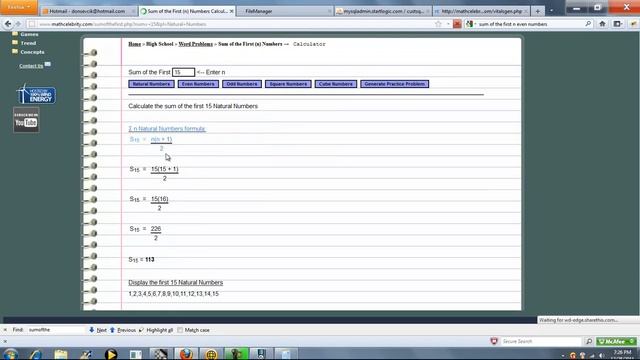Select the Sum of the First (n) Numbers tab

click(187, 11)
